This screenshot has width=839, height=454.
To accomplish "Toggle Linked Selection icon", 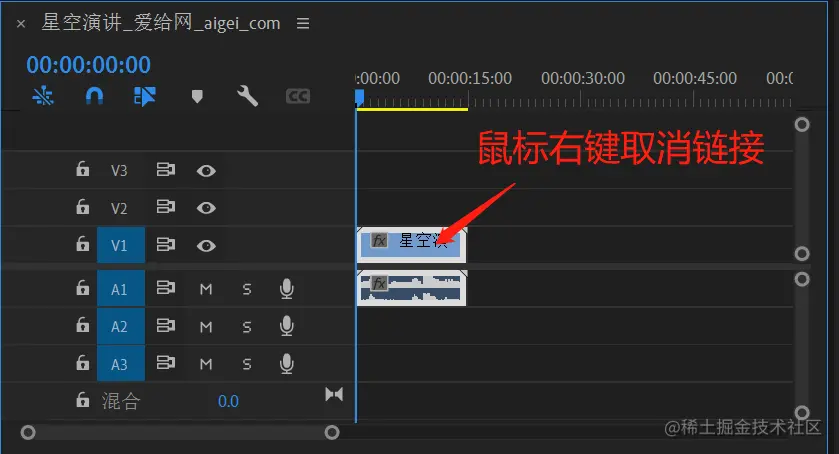I will click(144, 96).
